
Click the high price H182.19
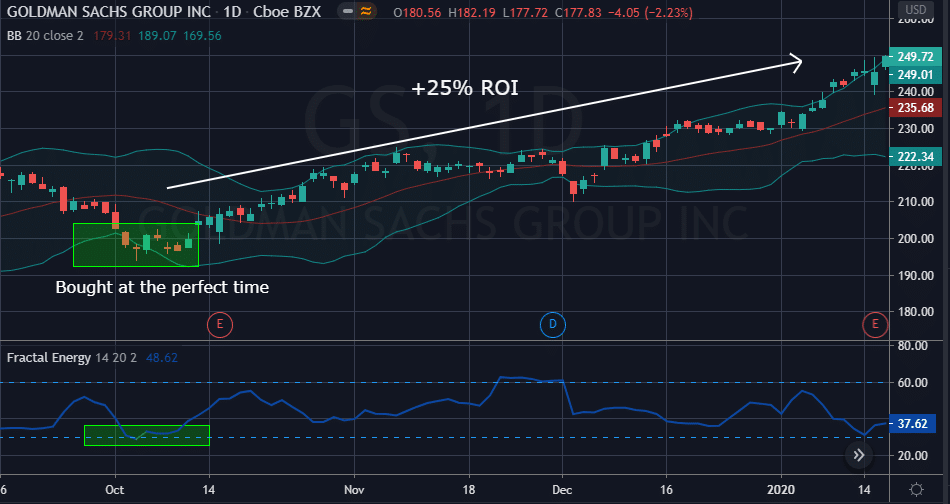(x=473, y=12)
